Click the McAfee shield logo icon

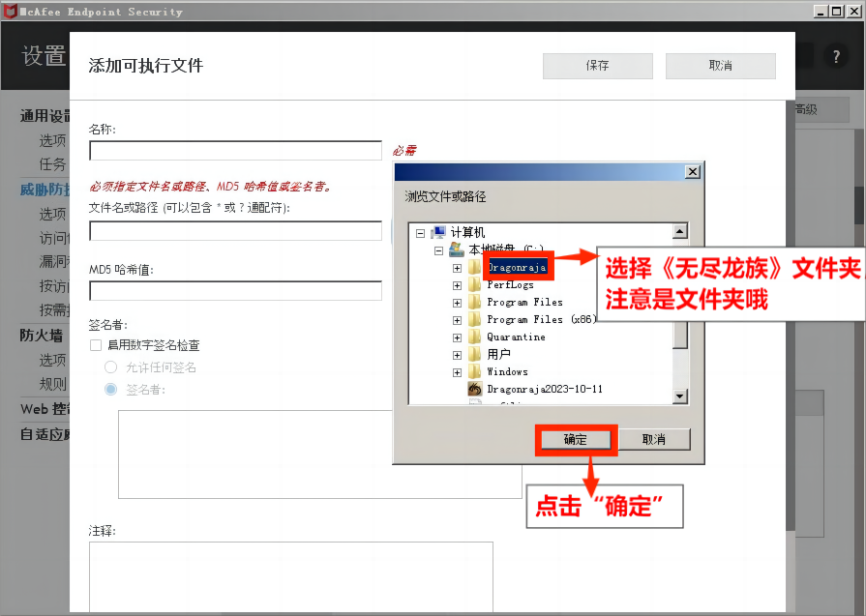point(11,11)
